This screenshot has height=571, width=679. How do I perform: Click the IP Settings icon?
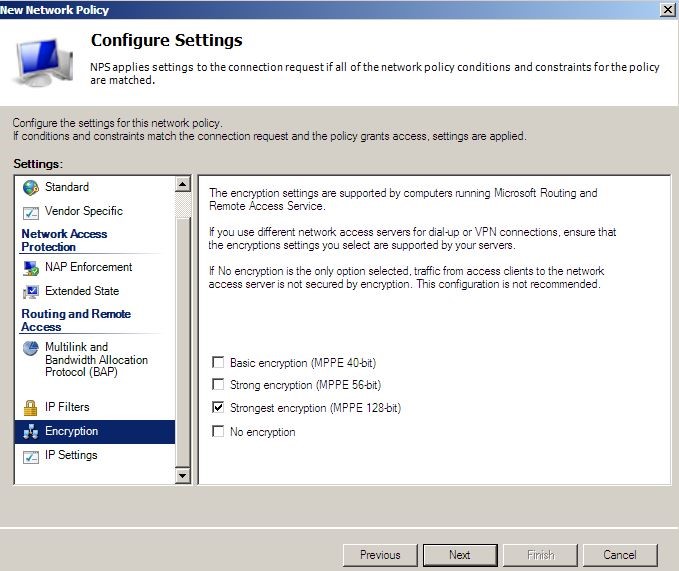(30, 456)
